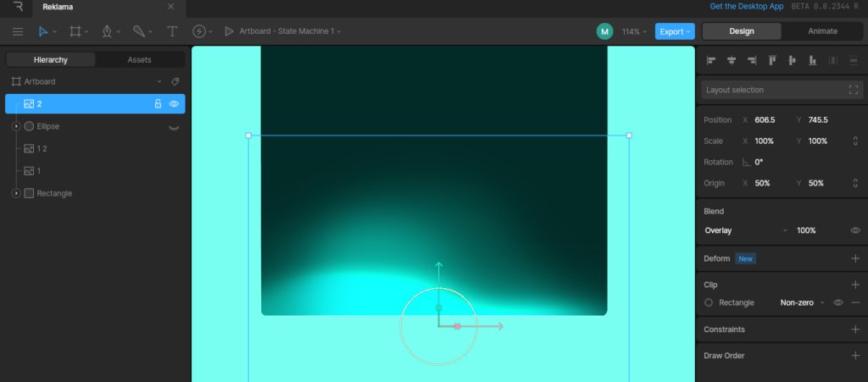
Task: Close the Reklama tab
Action: tap(171, 7)
